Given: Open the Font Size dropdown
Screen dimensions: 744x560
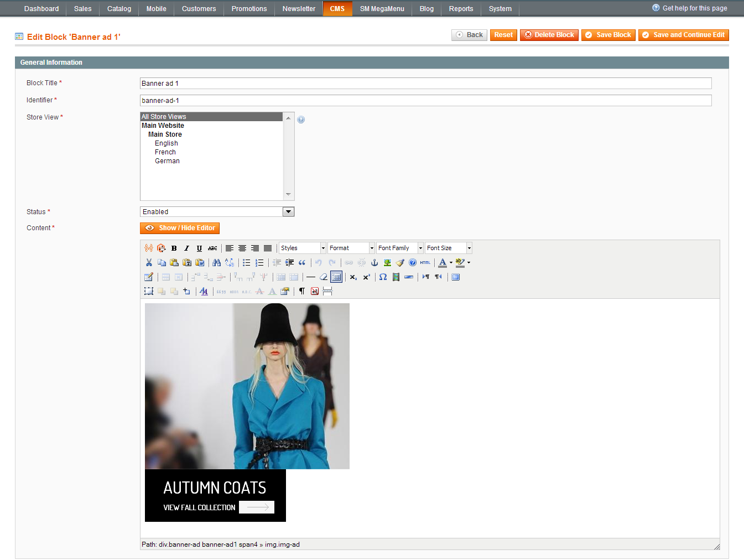Looking at the screenshot, I should [448, 248].
